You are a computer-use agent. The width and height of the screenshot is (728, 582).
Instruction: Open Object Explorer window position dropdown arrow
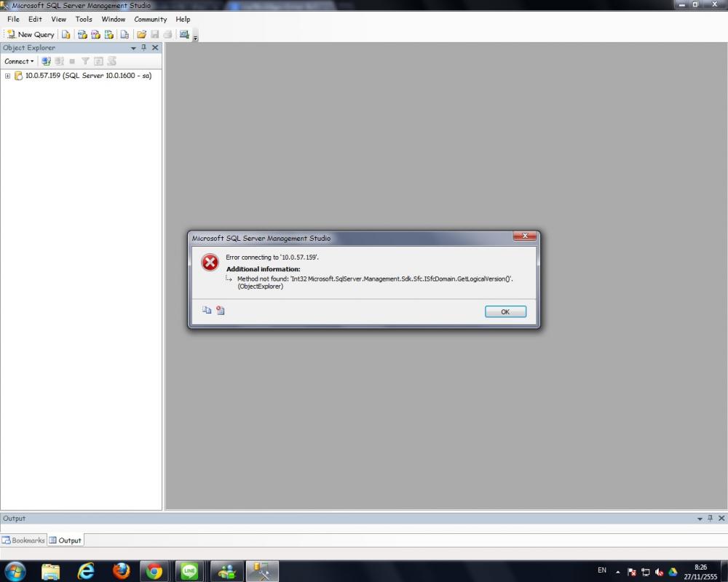133,48
